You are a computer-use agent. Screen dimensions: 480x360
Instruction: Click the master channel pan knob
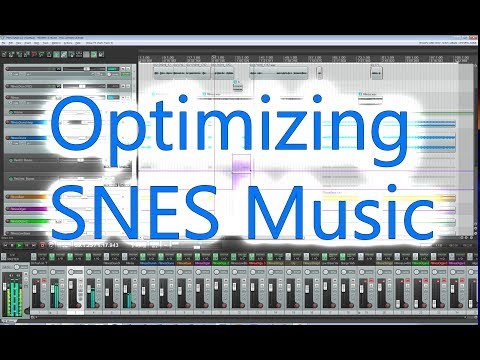[17, 267]
